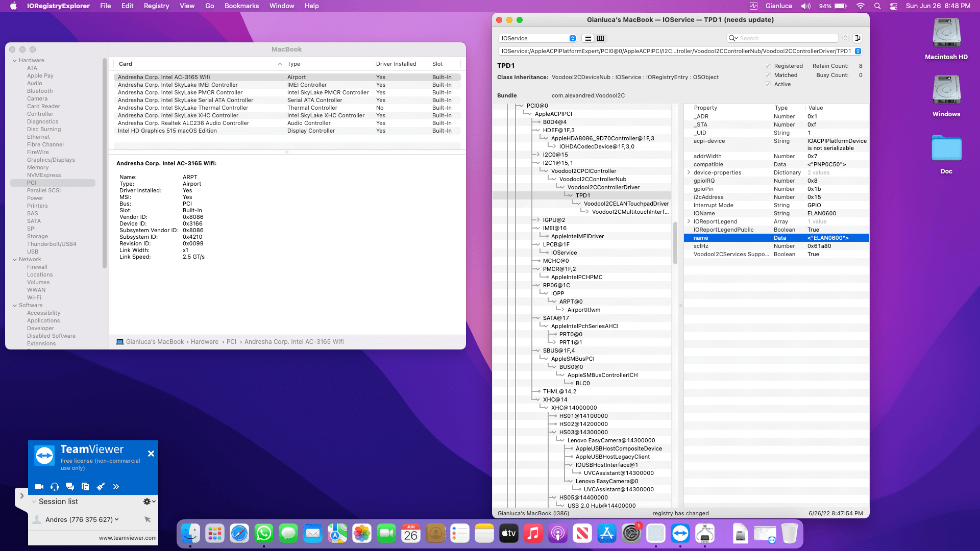Open the Registry menu
Image resolution: width=980 pixels, height=551 pixels.
pyautogui.click(x=157, y=6)
